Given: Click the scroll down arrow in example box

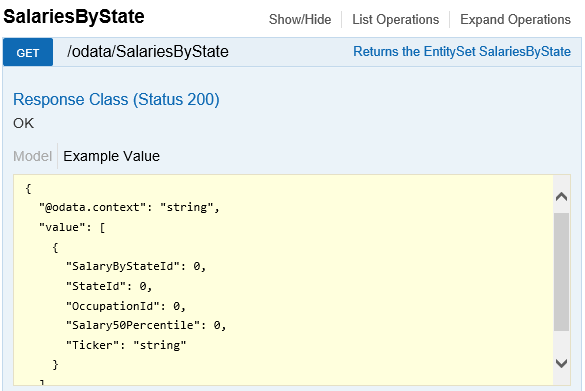Looking at the screenshot, I should 561,363.
